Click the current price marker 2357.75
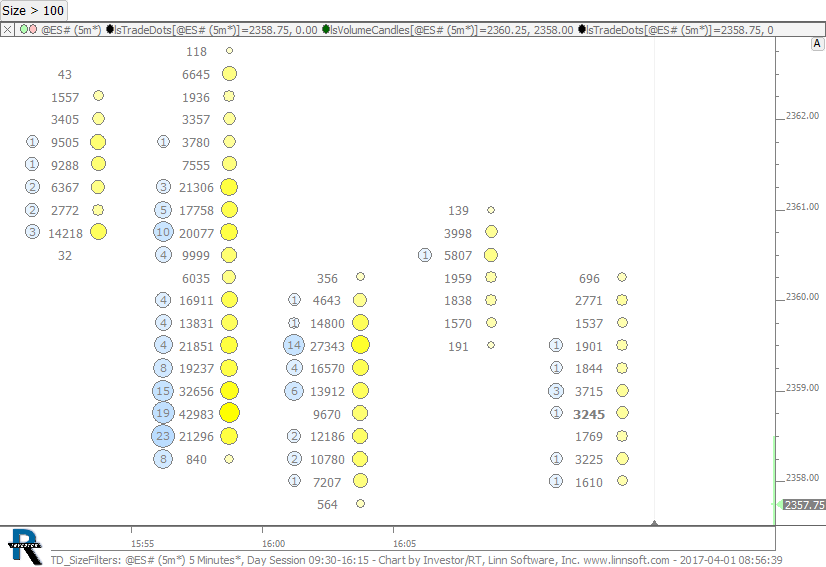 (x=804, y=505)
